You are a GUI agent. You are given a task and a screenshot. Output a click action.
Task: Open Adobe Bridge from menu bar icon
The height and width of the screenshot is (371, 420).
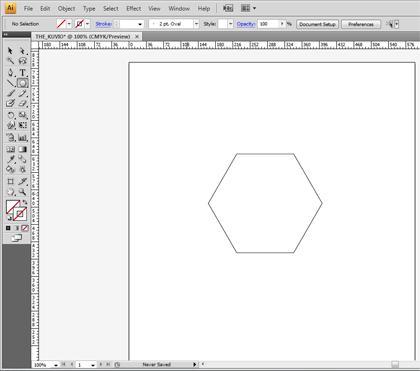228,8
